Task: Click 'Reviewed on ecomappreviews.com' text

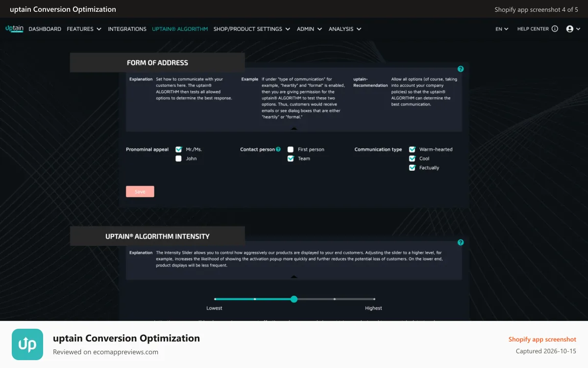Action: tap(105, 352)
